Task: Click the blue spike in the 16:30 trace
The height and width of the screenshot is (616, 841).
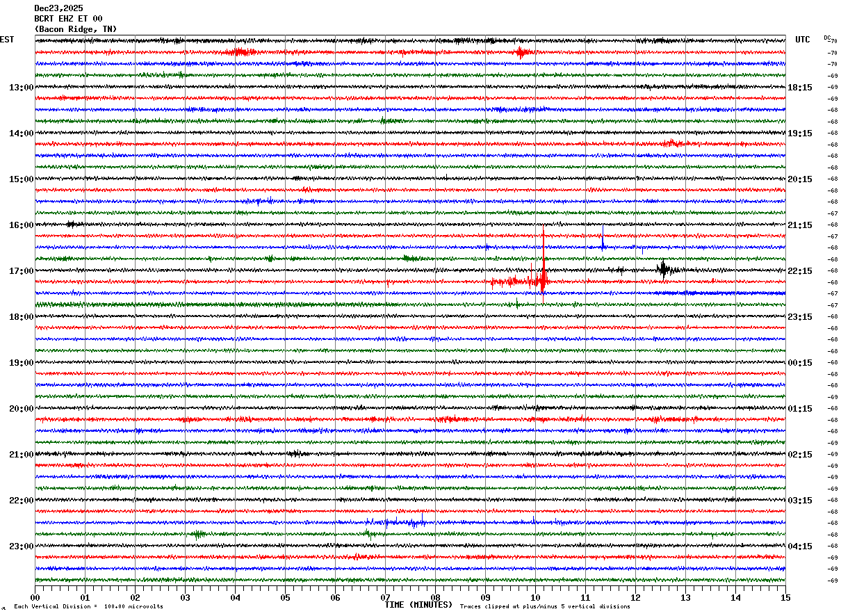Action: (x=603, y=238)
